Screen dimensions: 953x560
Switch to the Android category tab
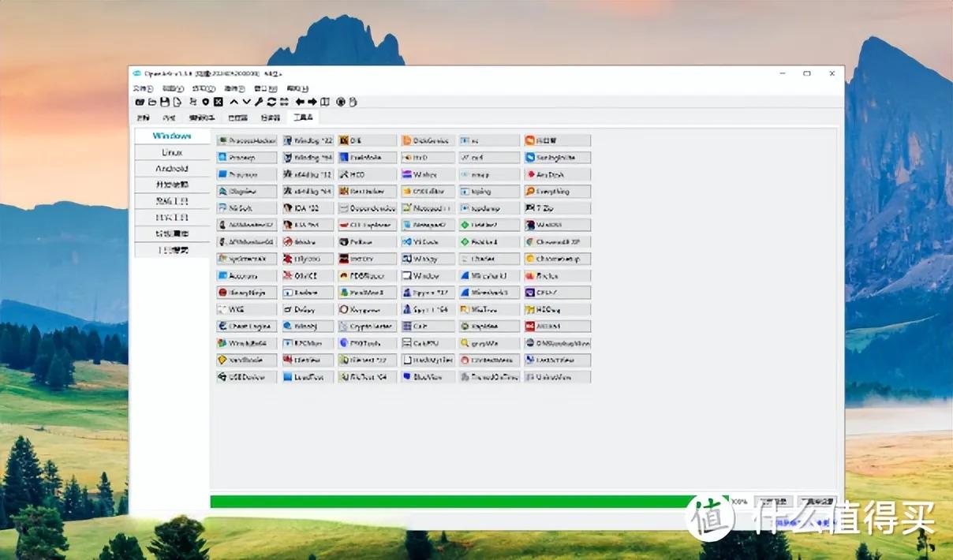(172, 169)
